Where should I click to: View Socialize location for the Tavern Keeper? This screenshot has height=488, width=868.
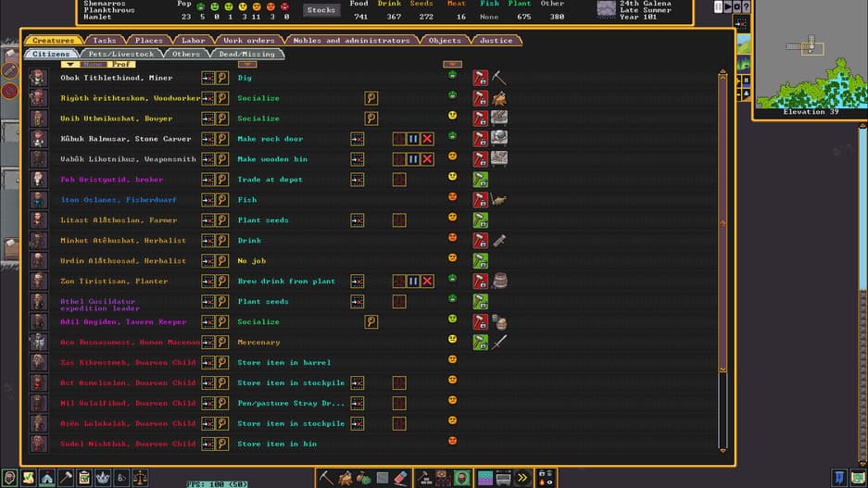(371, 321)
